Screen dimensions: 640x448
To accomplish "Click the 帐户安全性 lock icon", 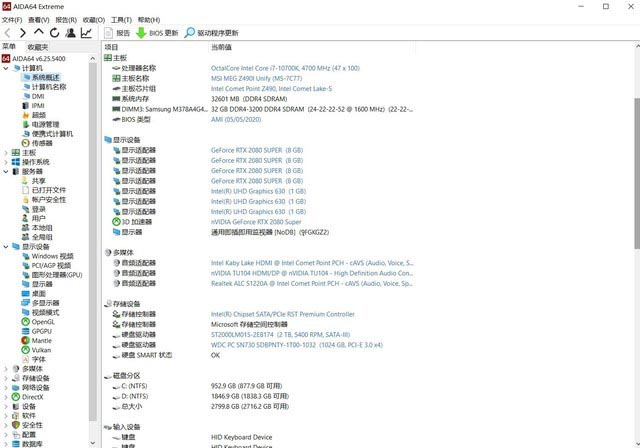I will [x=26, y=200].
